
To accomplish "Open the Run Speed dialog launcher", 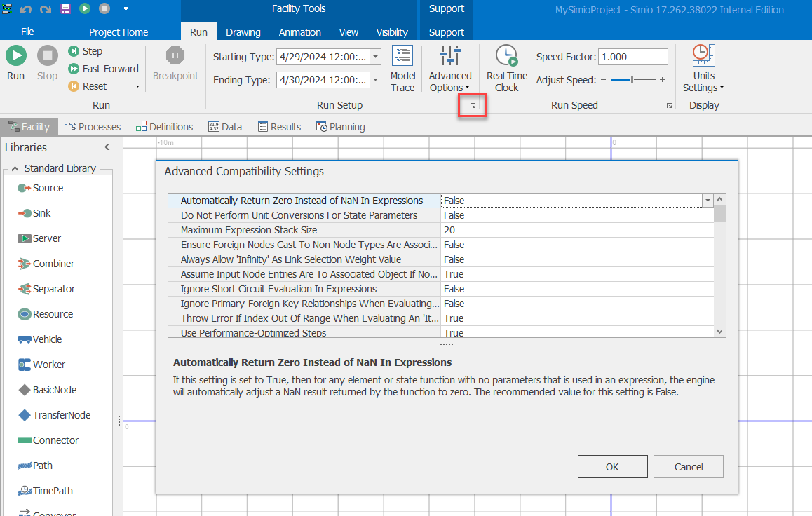I will click(x=669, y=106).
